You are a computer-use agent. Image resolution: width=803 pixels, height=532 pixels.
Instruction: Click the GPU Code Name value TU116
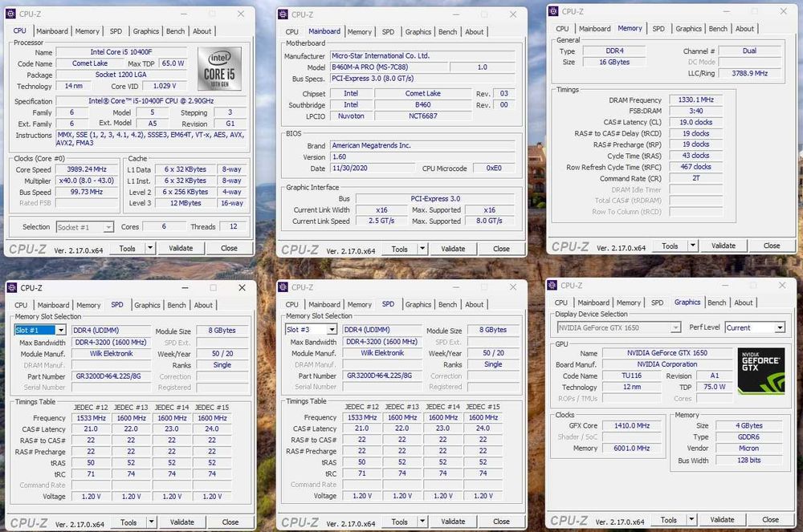pos(631,376)
